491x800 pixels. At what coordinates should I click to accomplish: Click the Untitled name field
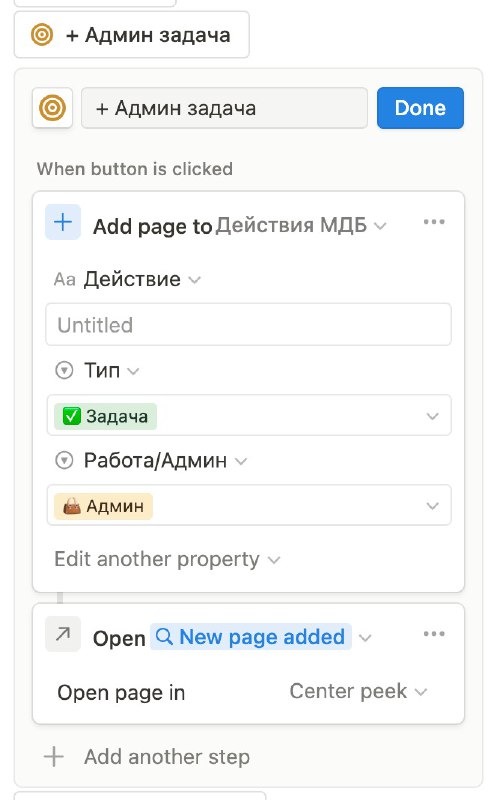pos(249,325)
